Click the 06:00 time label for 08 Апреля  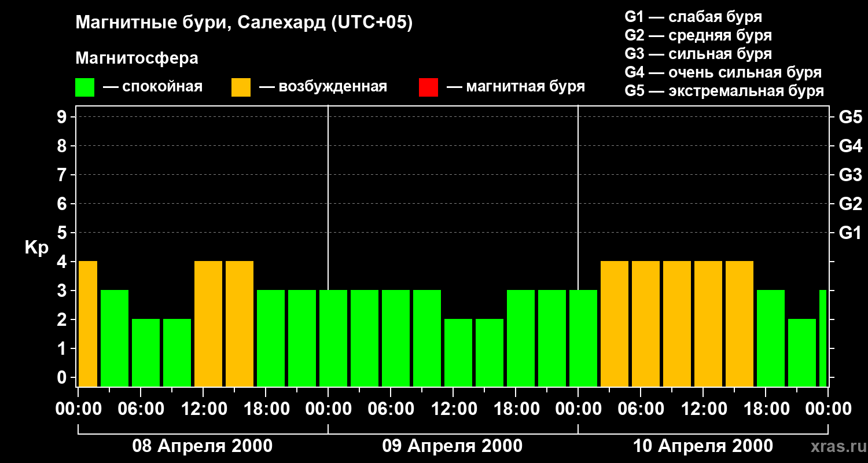tap(141, 409)
